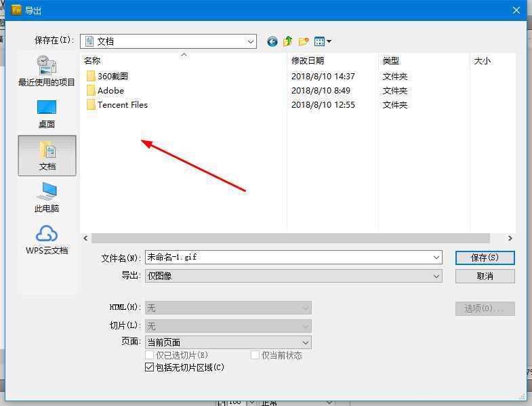The width and height of the screenshot is (532, 406).
Task: Toggle 包括无切片区域(C) checkbox
Action: click(149, 367)
